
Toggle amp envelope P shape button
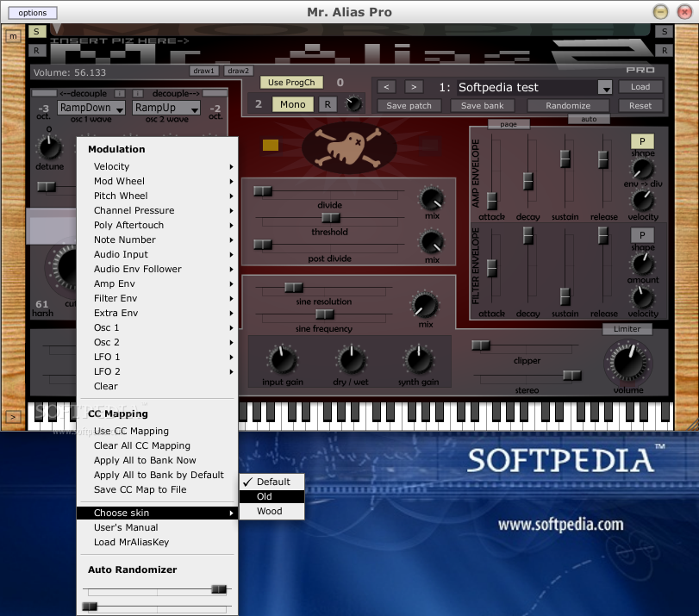point(642,141)
